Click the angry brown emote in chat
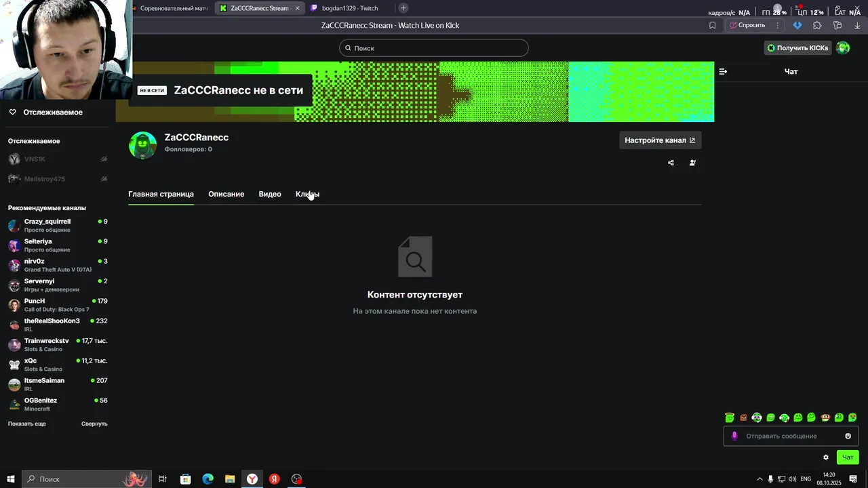868x488 pixels. coord(743,418)
